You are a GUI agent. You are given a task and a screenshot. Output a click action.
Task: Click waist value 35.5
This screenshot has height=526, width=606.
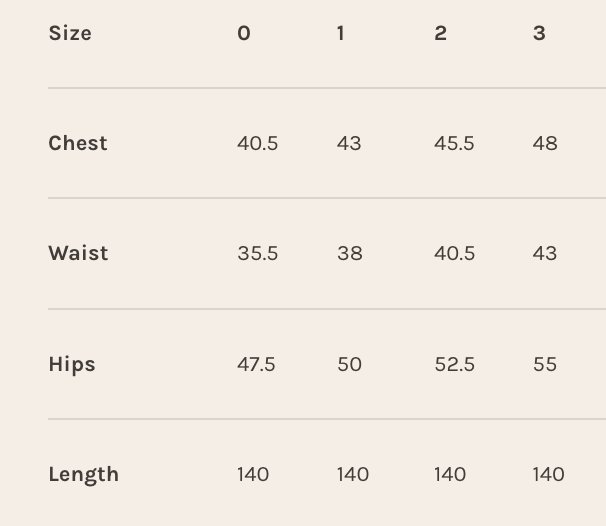pos(257,253)
